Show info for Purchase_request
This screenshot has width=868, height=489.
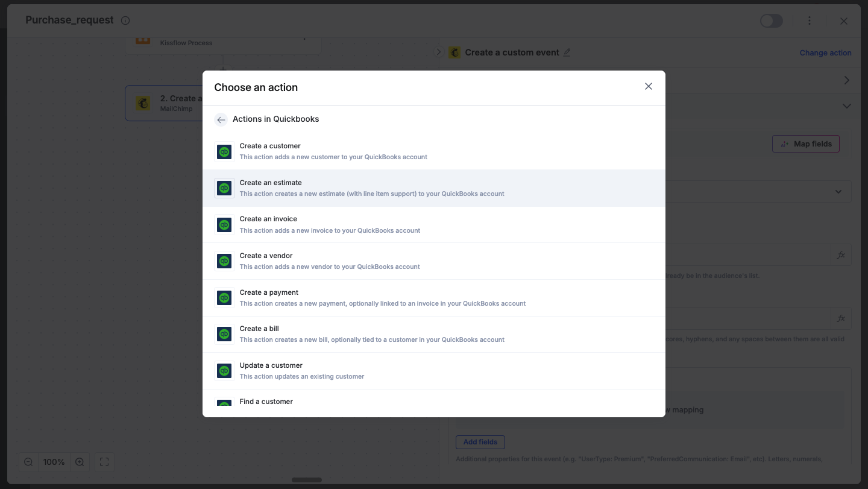click(125, 21)
